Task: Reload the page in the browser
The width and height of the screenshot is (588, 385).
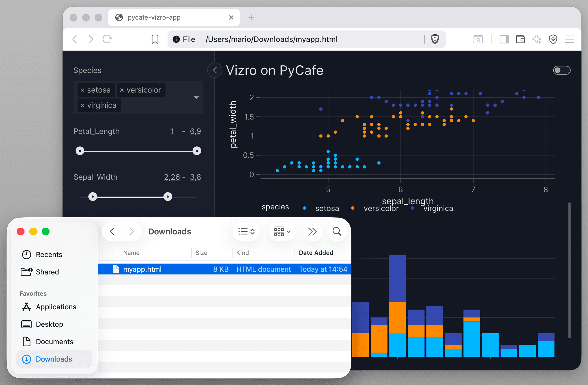Action: pyautogui.click(x=107, y=39)
